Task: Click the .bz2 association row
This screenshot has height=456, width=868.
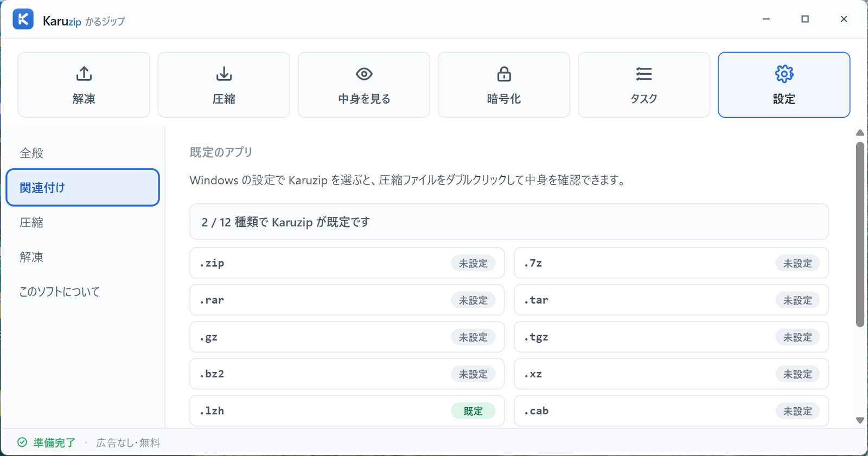Action: tap(347, 374)
